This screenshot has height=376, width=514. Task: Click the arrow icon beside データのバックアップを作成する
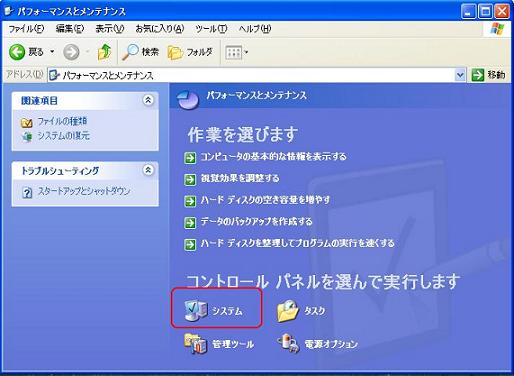(x=190, y=223)
